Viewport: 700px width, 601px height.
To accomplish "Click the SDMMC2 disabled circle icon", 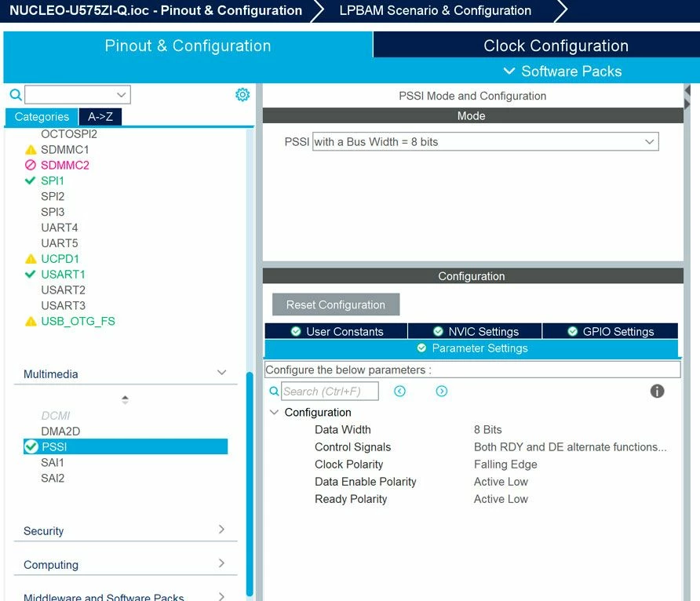I will pos(31,165).
